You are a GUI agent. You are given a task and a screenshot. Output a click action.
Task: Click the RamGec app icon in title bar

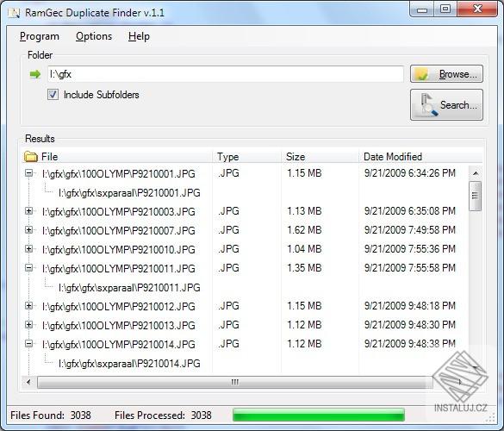point(14,13)
